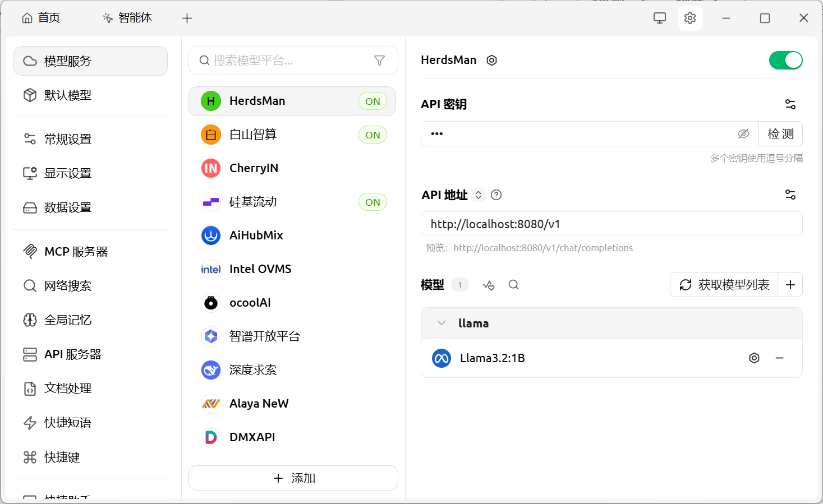Open 显示设置 in the sidebar
The height and width of the screenshot is (504, 823).
[90, 173]
